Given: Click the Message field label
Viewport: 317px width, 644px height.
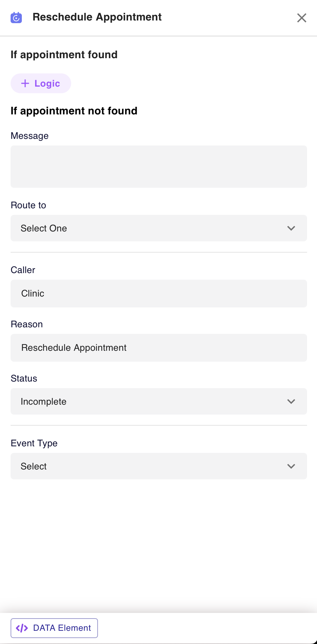Looking at the screenshot, I should pos(29,136).
